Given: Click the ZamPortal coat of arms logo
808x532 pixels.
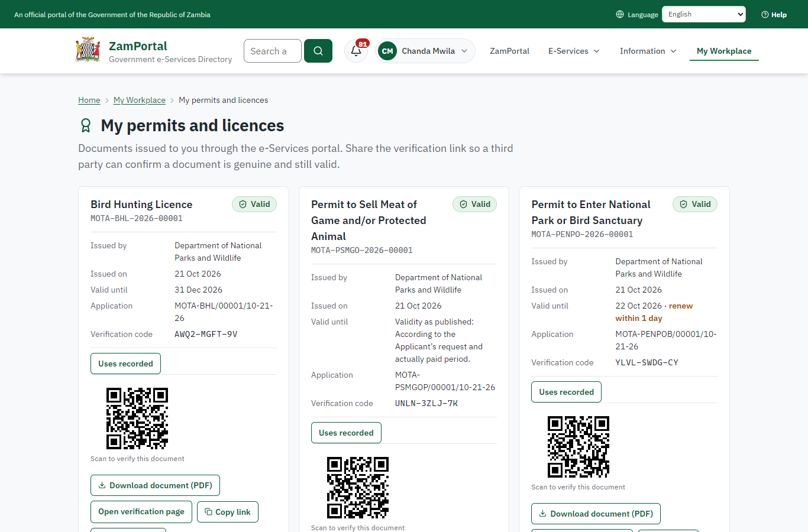Looking at the screenshot, I should tap(88, 50).
